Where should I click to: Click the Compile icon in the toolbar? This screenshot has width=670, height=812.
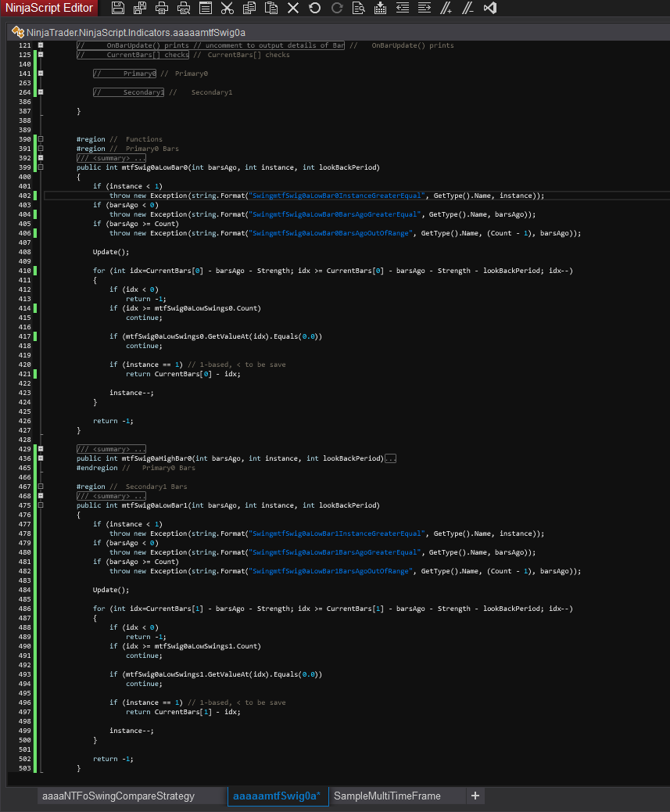coord(381,9)
